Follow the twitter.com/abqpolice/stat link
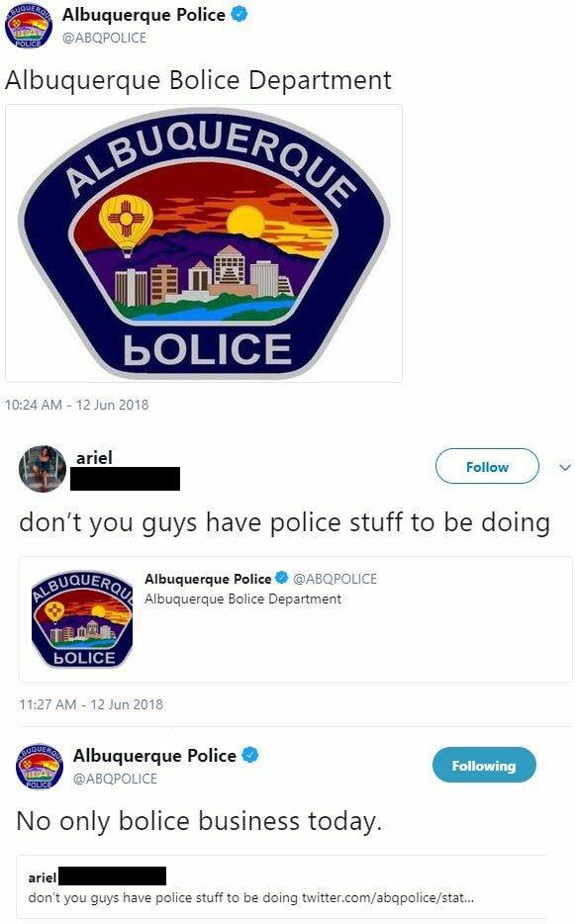The width and height of the screenshot is (575, 924). click(x=388, y=898)
